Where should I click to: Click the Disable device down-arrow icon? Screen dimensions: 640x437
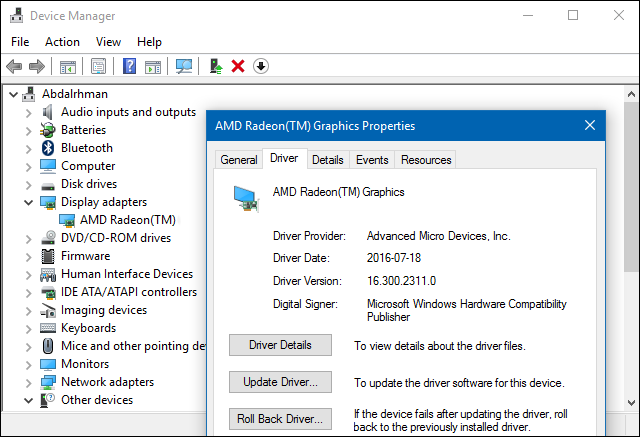261,66
